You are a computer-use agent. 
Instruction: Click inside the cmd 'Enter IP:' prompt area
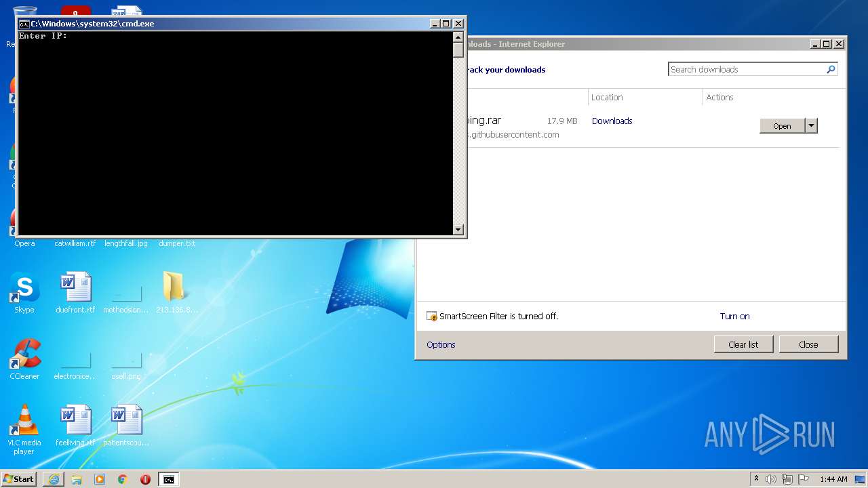(235, 133)
